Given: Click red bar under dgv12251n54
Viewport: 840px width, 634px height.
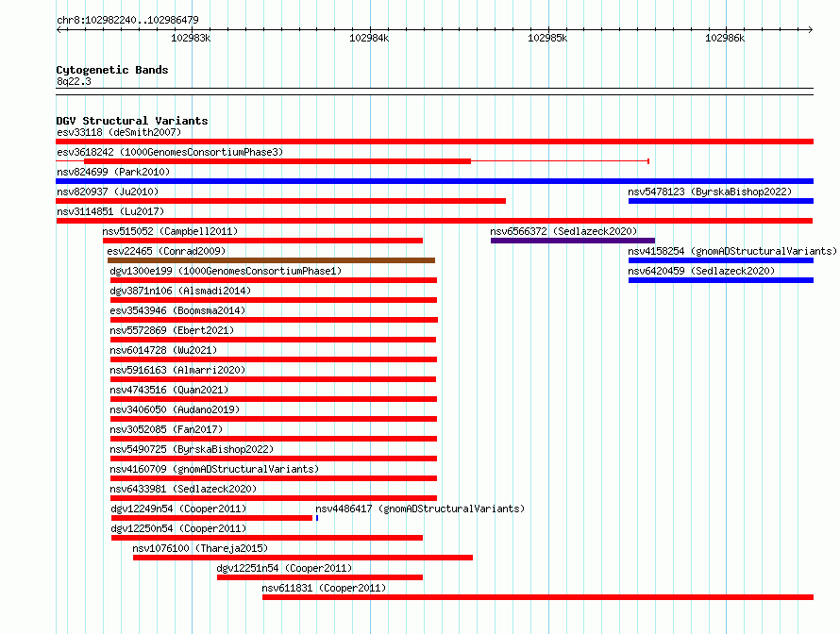Looking at the screenshot, I should (320, 577).
